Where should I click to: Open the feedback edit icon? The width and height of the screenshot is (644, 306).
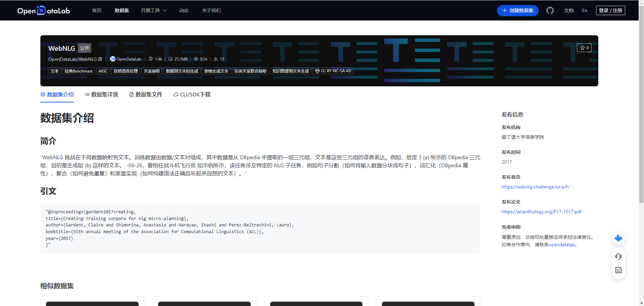(618, 270)
